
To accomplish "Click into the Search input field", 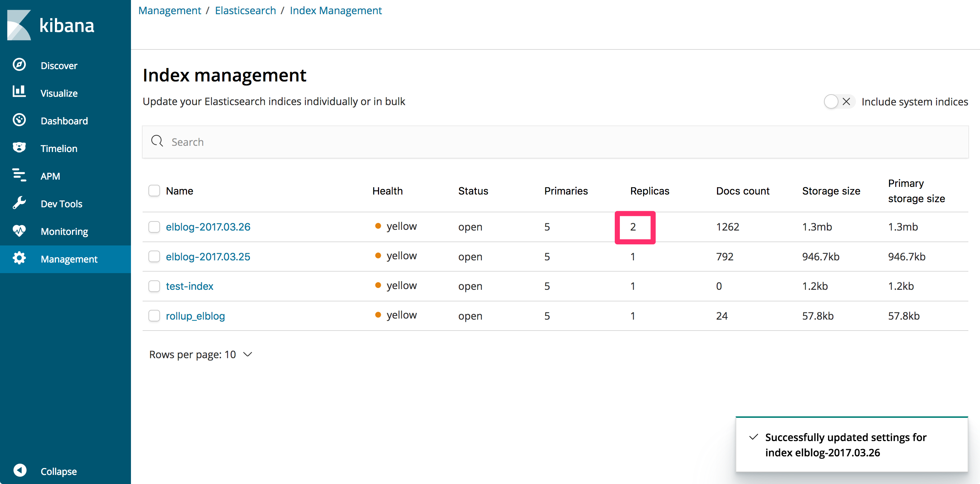I will point(555,142).
